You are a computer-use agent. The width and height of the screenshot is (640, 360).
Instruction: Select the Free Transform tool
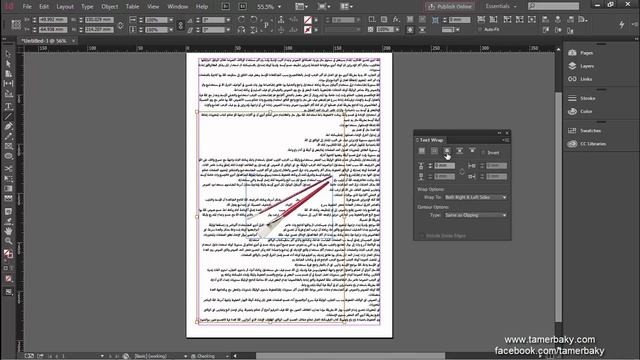click(x=8, y=179)
